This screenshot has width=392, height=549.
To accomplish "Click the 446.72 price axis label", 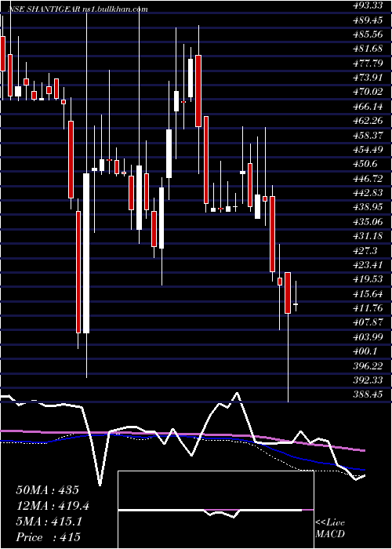I will (367, 179).
